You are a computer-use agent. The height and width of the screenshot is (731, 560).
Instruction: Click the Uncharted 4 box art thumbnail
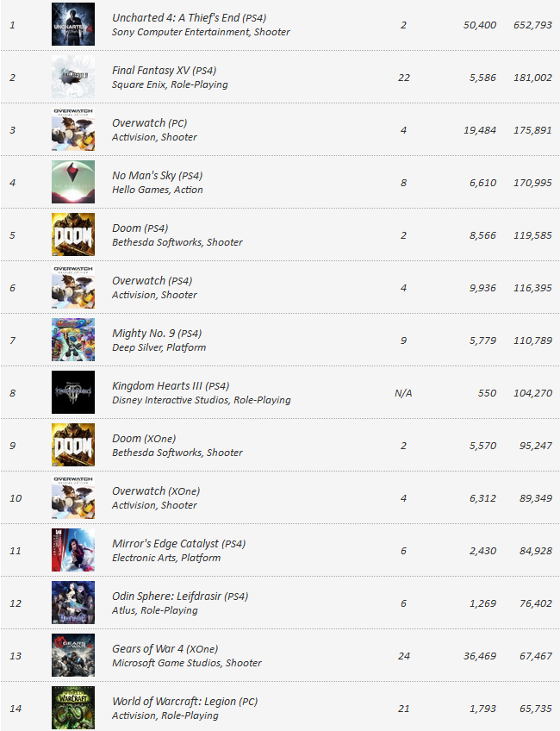point(73,24)
